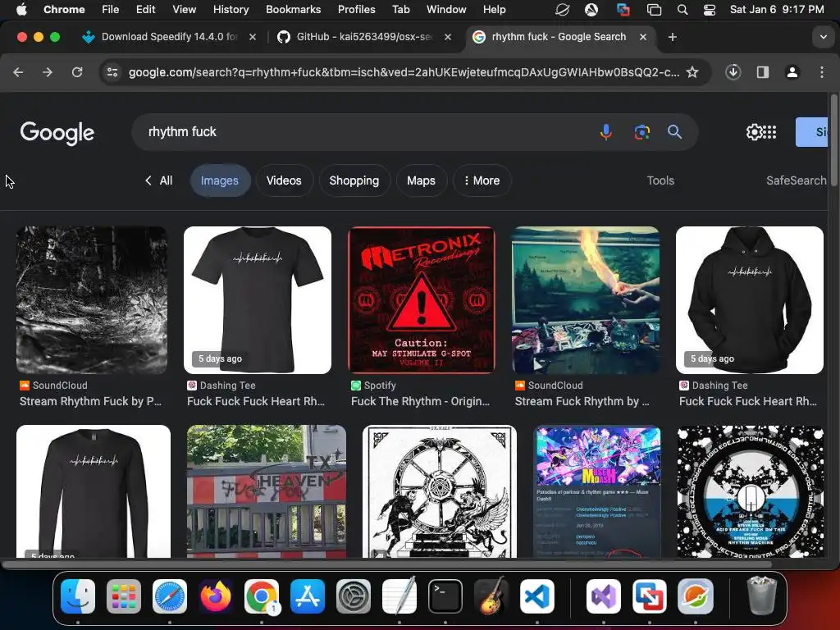Open the More search filters dropdown
Image resolution: width=840 pixels, height=630 pixels.
[482, 180]
